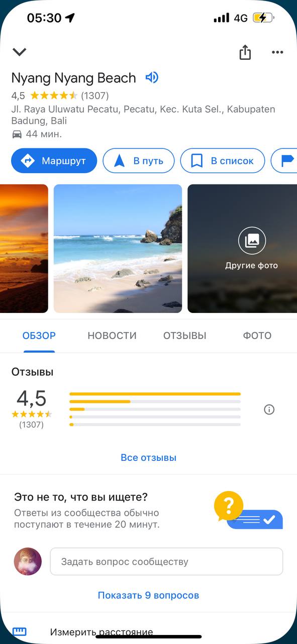Tap the user profile avatar

28,561
